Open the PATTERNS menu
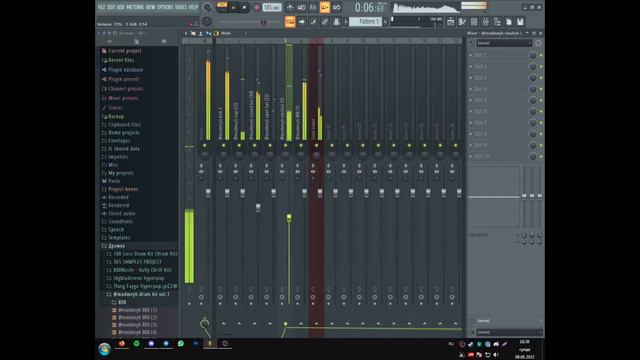Viewport: 640px width, 360px height. [x=135, y=7]
